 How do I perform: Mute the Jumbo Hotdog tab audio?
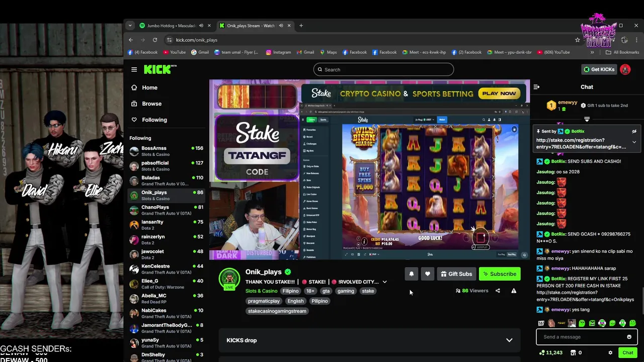[201, 26]
